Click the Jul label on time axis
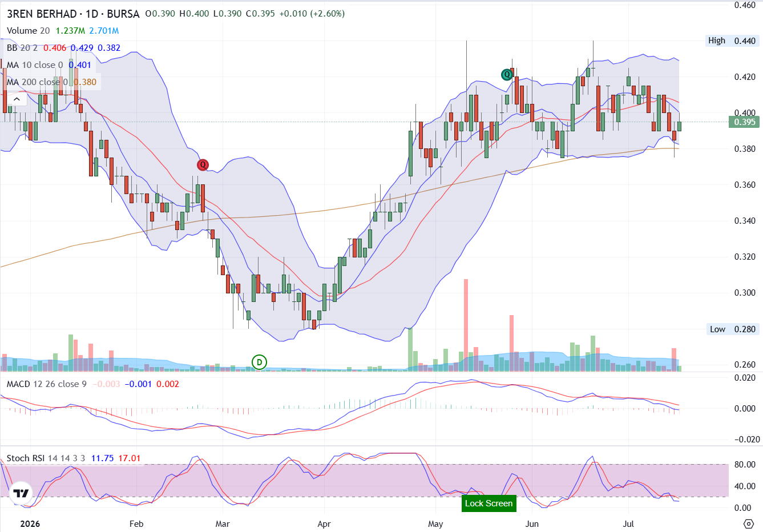763x532 pixels. click(x=628, y=523)
